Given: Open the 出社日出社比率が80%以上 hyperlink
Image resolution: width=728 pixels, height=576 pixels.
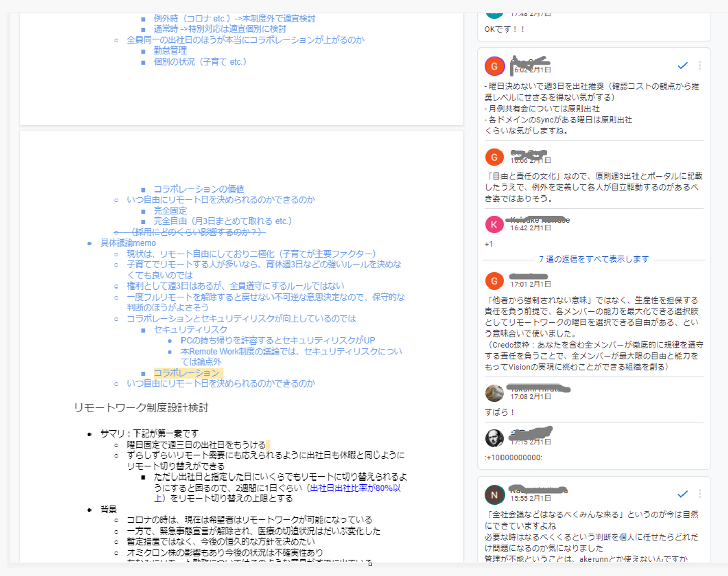Looking at the screenshot, I should click(355, 488).
